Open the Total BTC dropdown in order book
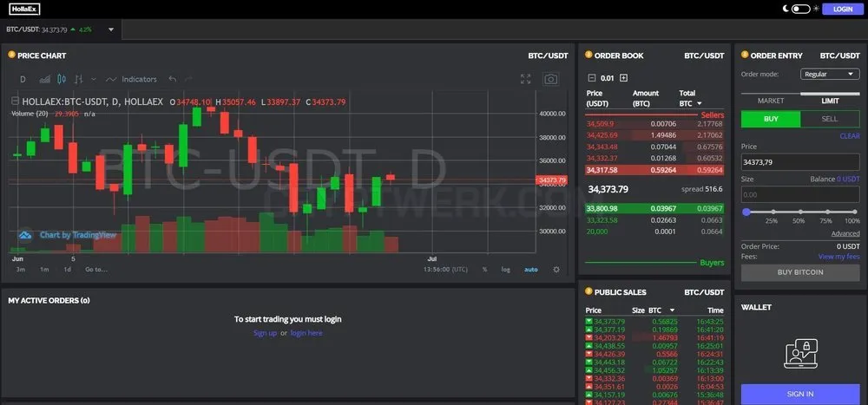Image resolution: width=868 pixels, height=405 pixels. click(x=700, y=103)
